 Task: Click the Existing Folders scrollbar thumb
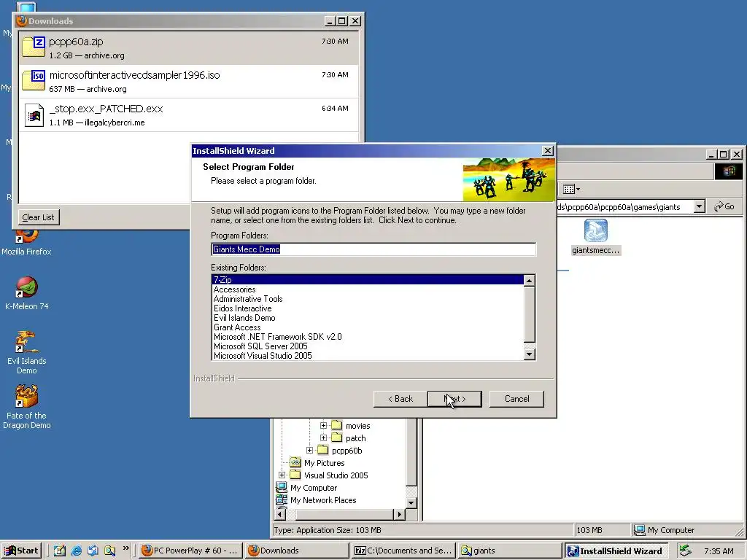(x=530, y=314)
